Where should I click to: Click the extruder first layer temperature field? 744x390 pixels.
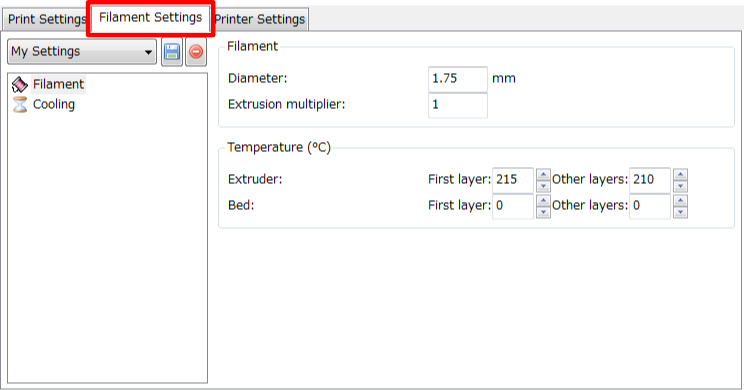click(x=513, y=180)
